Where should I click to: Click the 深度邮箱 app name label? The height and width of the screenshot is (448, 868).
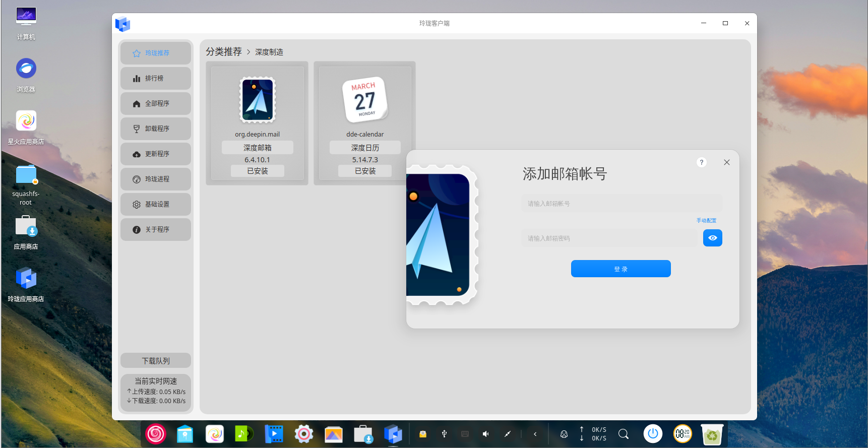point(257,148)
